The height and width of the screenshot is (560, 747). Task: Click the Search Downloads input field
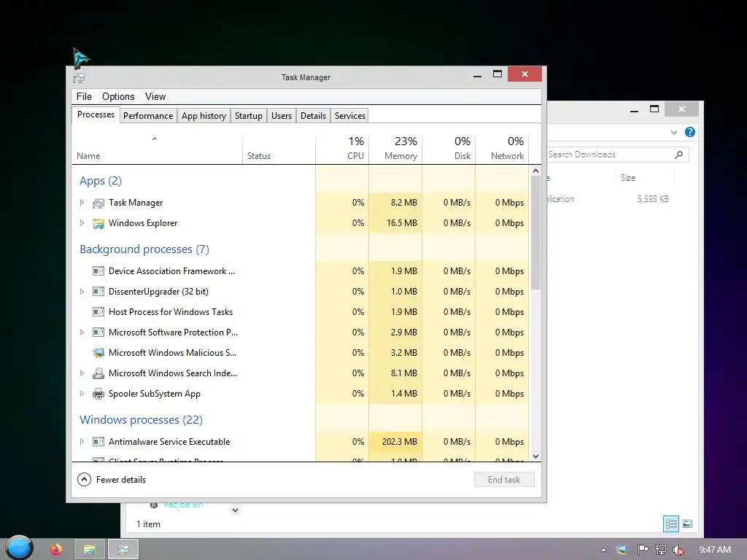tap(610, 155)
